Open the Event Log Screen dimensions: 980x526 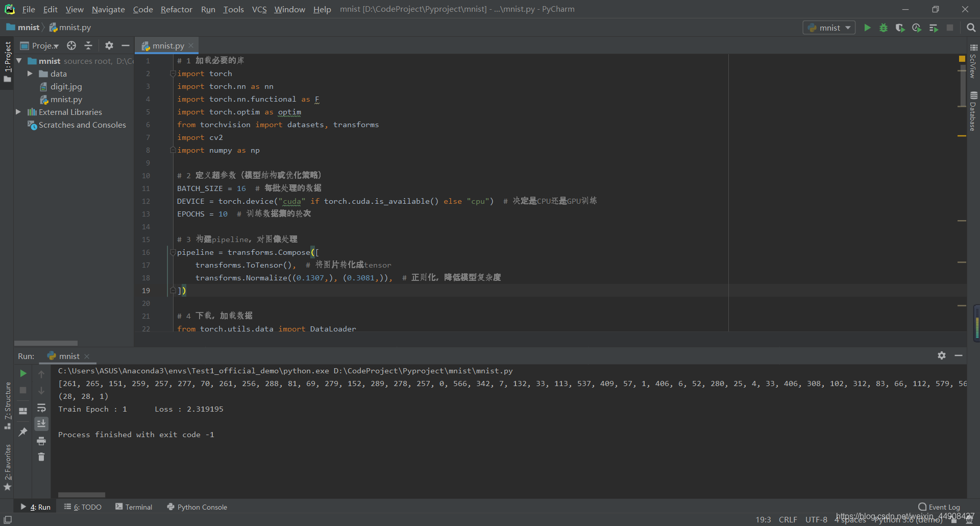(939, 507)
